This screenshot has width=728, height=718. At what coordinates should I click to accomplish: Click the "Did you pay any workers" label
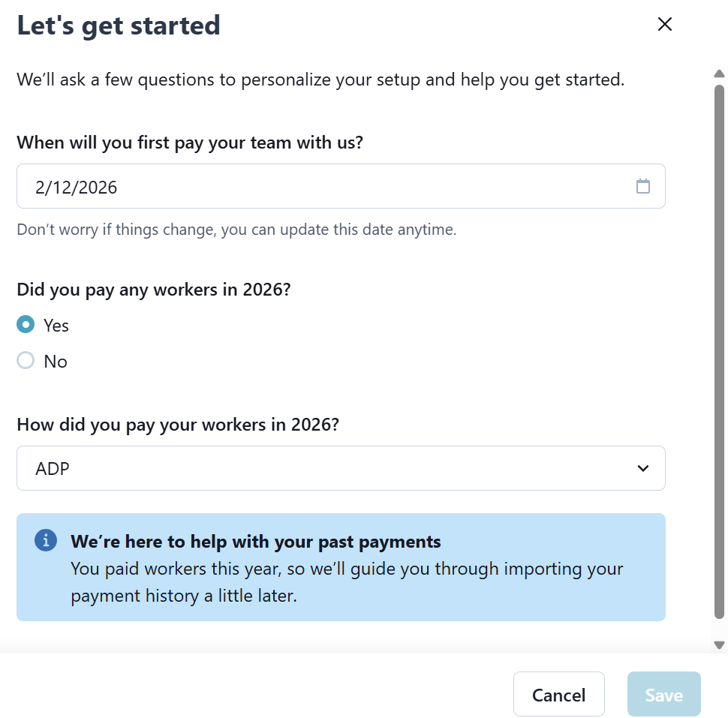point(153,290)
